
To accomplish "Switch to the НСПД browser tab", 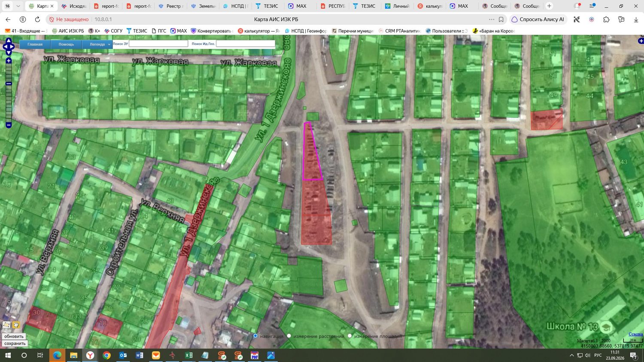I will (x=235, y=6).
